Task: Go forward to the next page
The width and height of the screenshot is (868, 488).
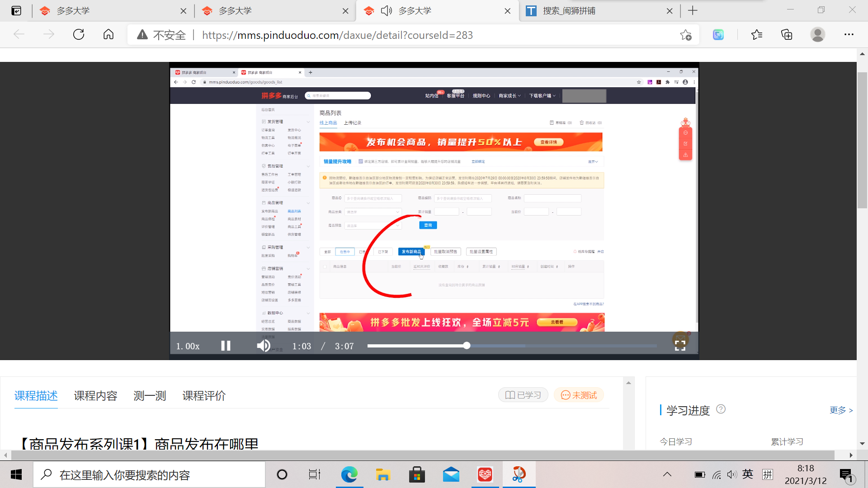Action: [49, 35]
